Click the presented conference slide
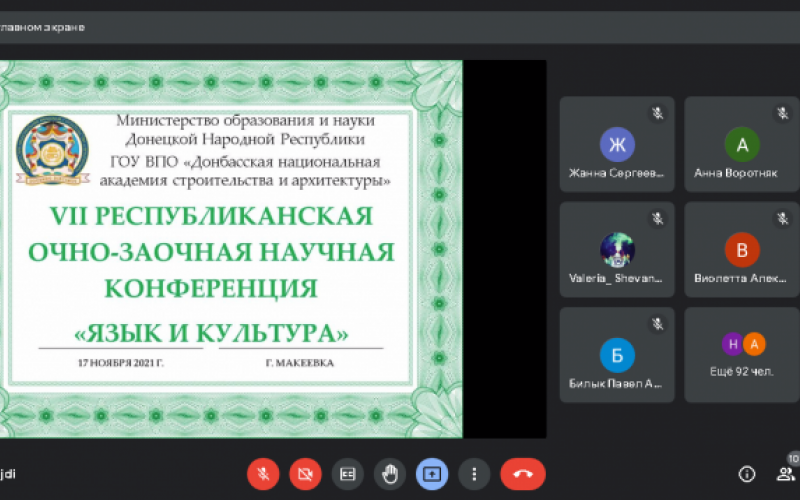 [231, 249]
